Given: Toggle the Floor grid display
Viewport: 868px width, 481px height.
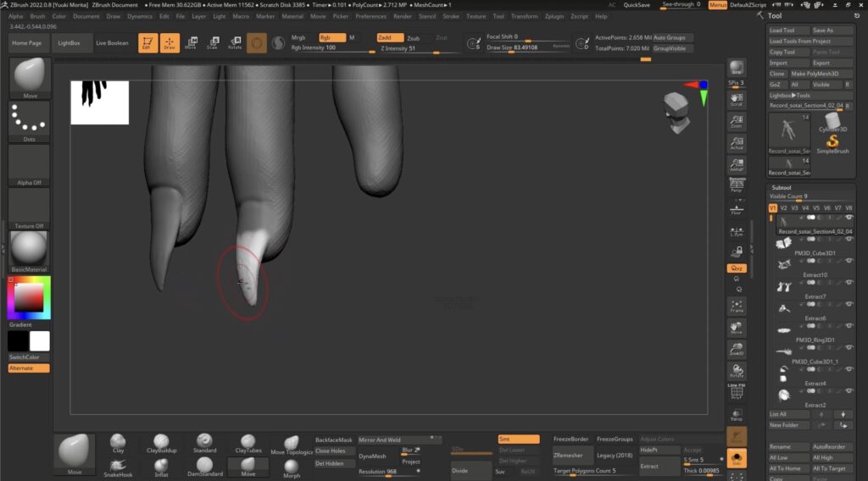Looking at the screenshot, I should pyautogui.click(x=737, y=208).
